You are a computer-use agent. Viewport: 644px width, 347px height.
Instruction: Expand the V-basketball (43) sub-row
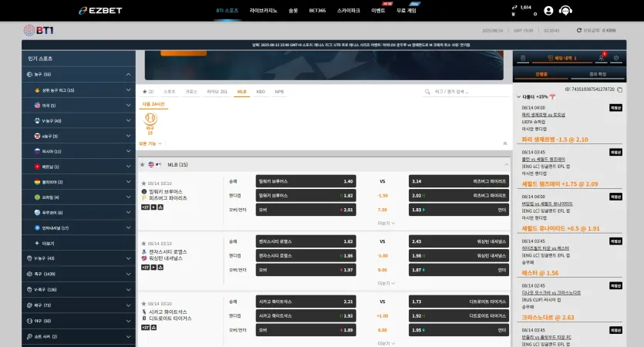click(x=79, y=121)
